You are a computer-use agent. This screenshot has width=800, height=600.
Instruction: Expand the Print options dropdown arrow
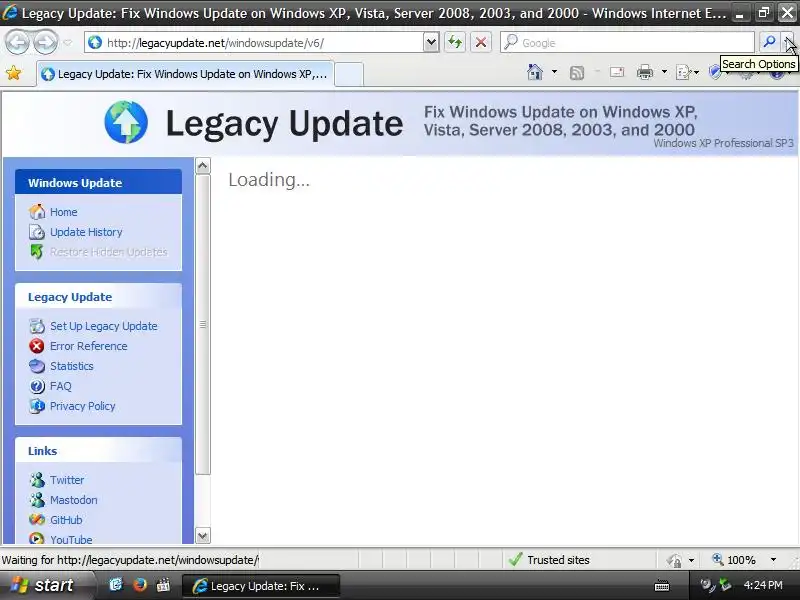point(664,72)
